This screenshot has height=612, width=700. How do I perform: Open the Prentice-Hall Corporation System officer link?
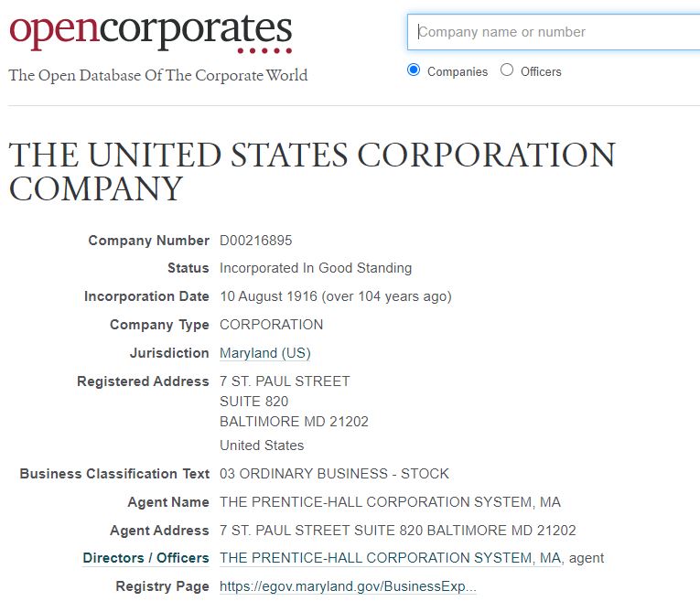390,558
